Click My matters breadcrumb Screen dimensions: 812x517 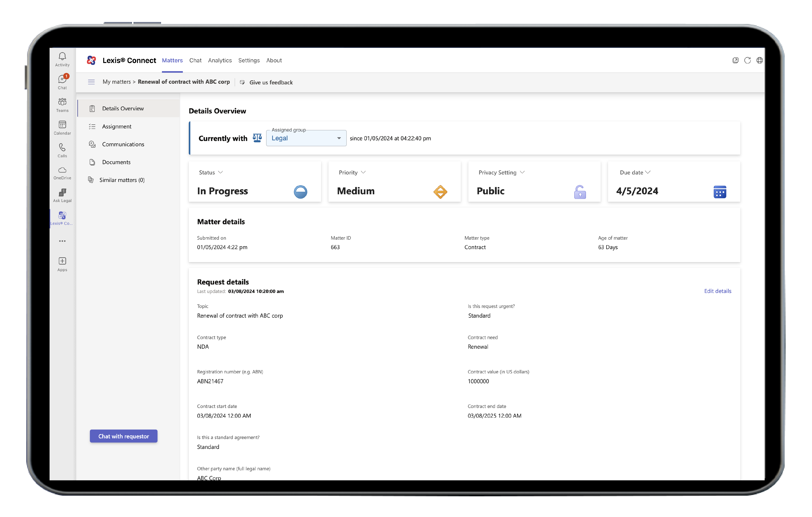(116, 82)
